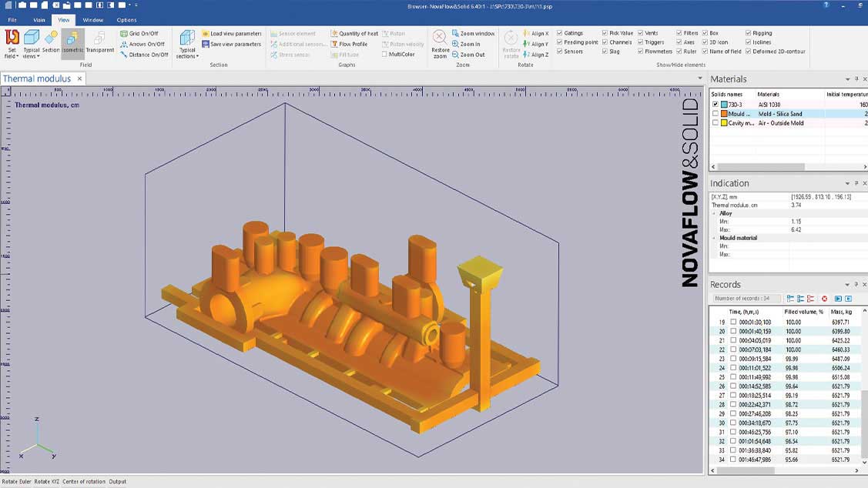This screenshot has height=488, width=868.
Task: Uncheck the Gatings checkbox
Action: (560, 33)
